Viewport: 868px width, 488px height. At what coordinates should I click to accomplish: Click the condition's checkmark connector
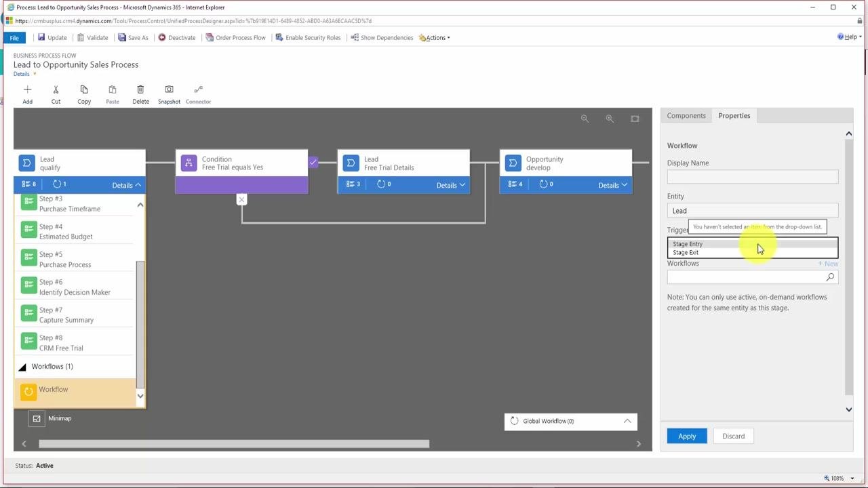click(313, 163)
